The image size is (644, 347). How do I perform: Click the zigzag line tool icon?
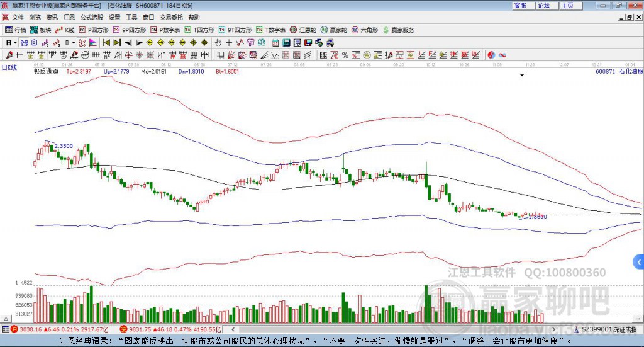275,55
